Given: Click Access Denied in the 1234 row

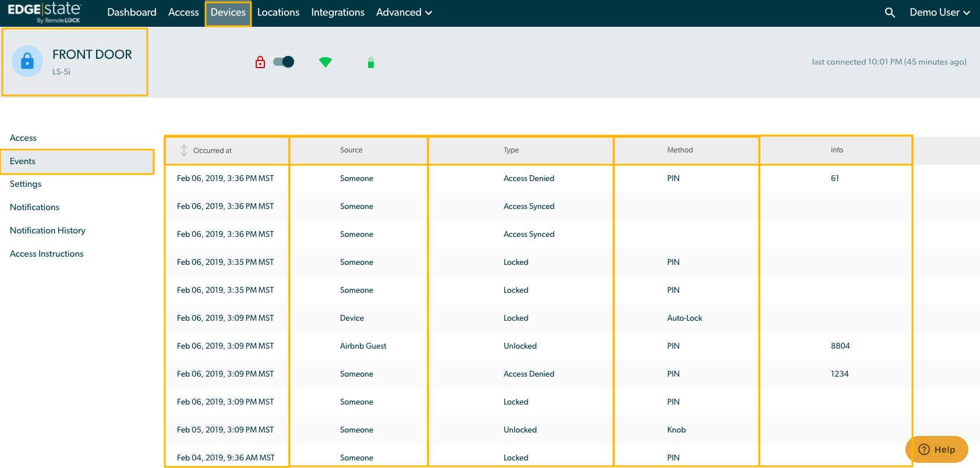Looking at the screenshot, I should [x=529, y=374].
